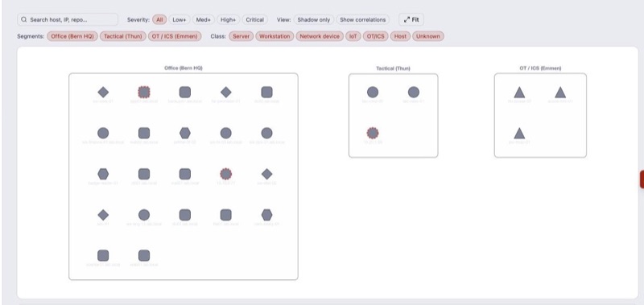Select the sw-dist-02 diamond node
This screenshot has height=305, width=644.
(x=267, y=174)
